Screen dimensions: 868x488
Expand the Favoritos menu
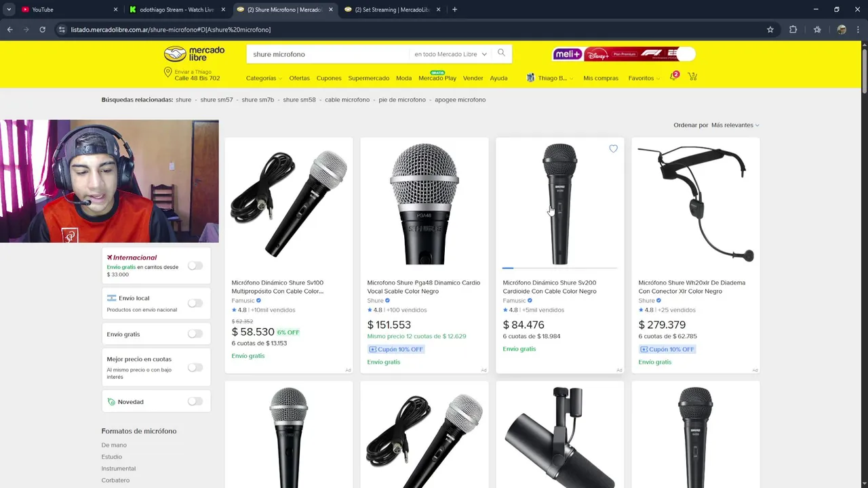click(644, 78)
